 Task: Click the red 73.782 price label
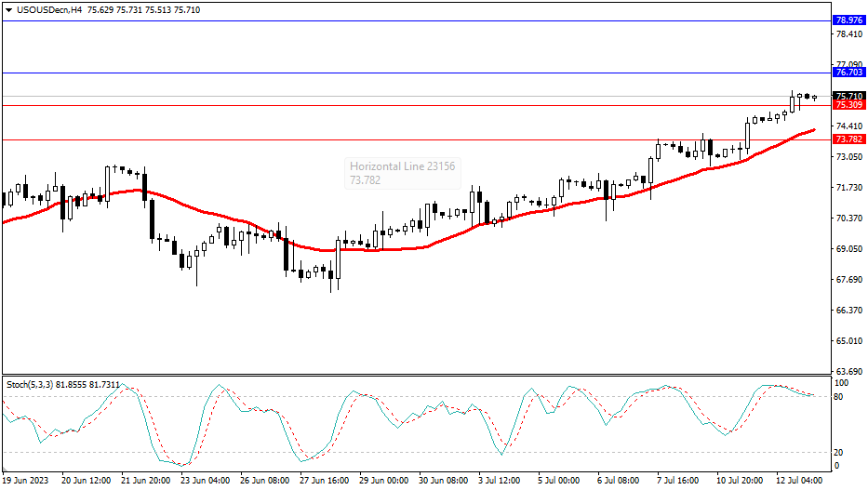click(848, 139)
